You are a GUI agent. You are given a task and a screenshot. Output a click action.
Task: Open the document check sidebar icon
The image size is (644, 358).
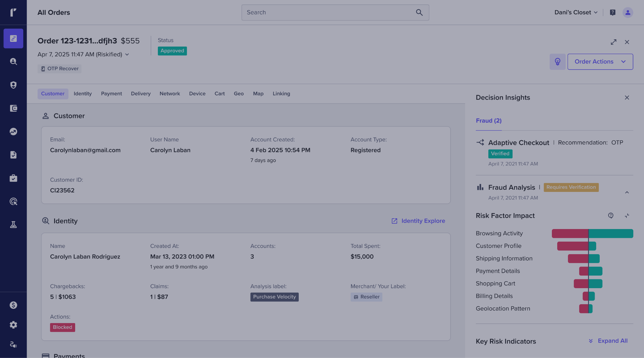click(13, 155)
